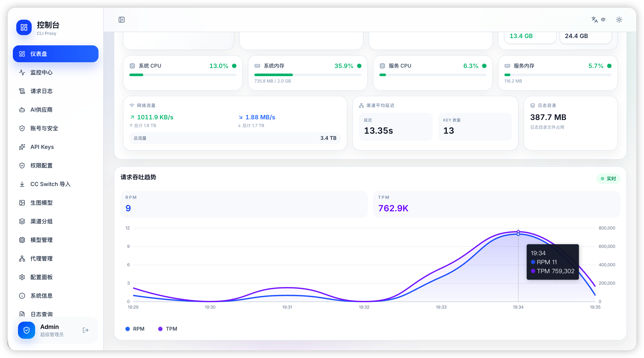Click the 系统内存 usage progress bar
Image resolution: width=644 pixels, height=358 pixels.
point(308,75)
